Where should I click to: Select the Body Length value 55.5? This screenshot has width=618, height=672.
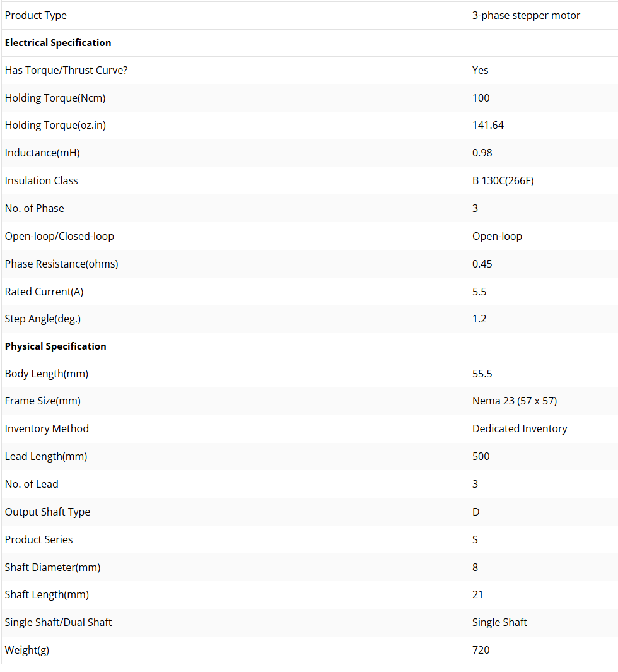tap(482, 374)
